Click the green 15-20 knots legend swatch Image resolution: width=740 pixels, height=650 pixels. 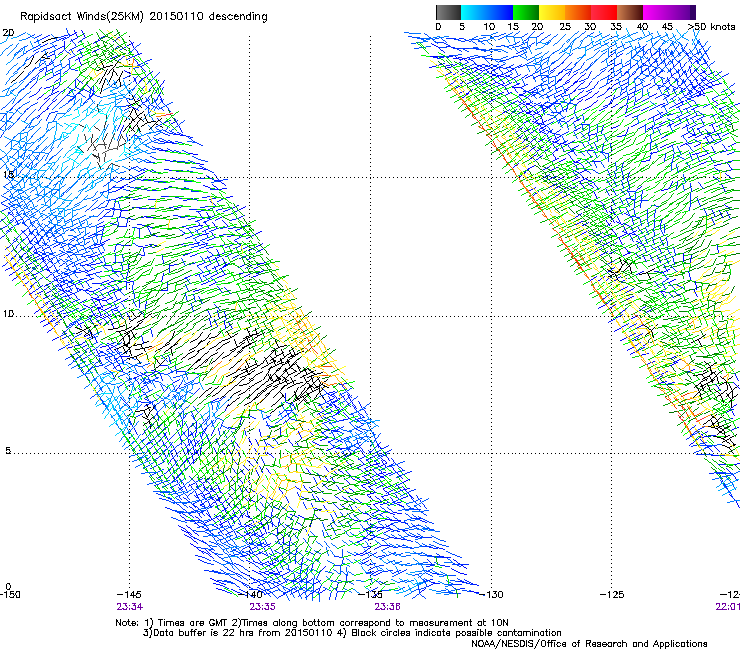tap(526, 12)
